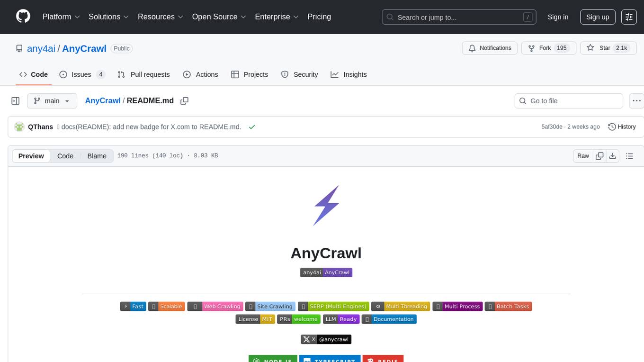The image size is (644, 362).
Task: Go to AnyCrawl root in breadcrumb
Action: tap(103, 100)
